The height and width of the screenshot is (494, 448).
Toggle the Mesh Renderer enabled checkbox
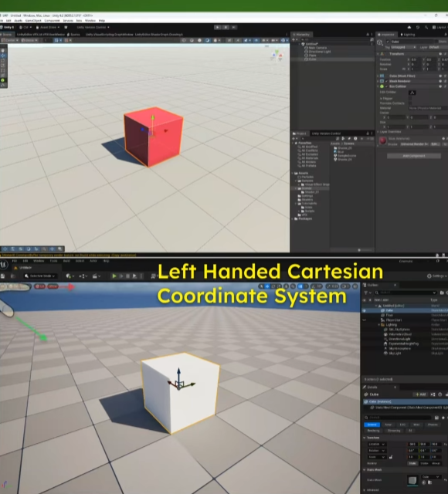point(386,81)
